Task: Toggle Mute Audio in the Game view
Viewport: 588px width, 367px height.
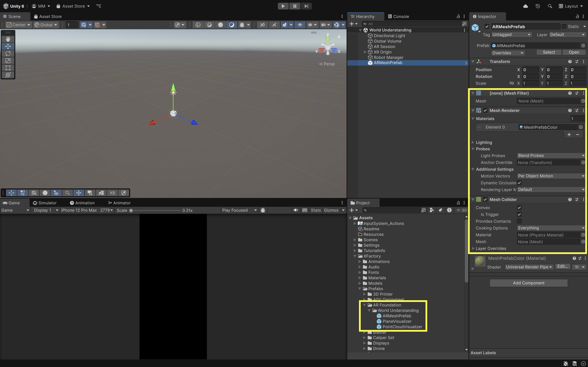Action: 296,210
